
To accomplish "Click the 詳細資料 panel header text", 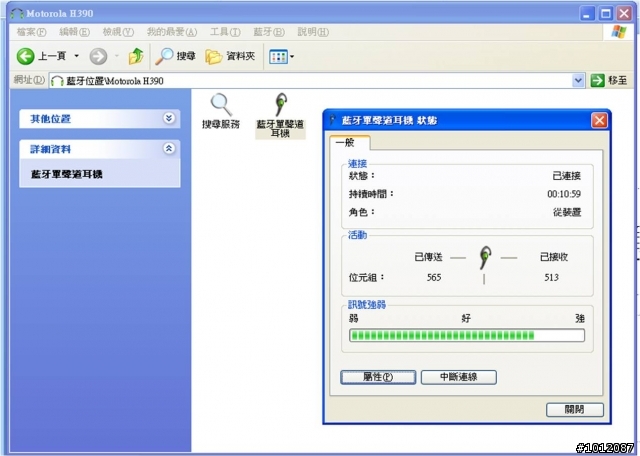I will (x=50, y=149).
